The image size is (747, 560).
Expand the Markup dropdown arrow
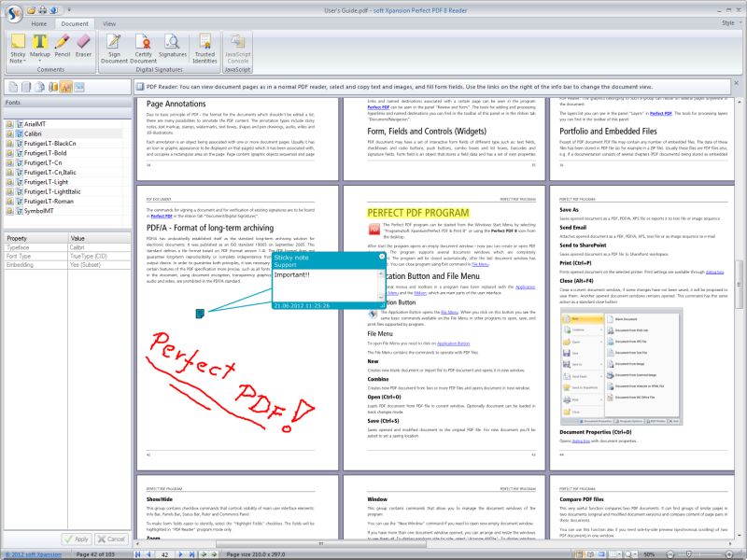40,62
